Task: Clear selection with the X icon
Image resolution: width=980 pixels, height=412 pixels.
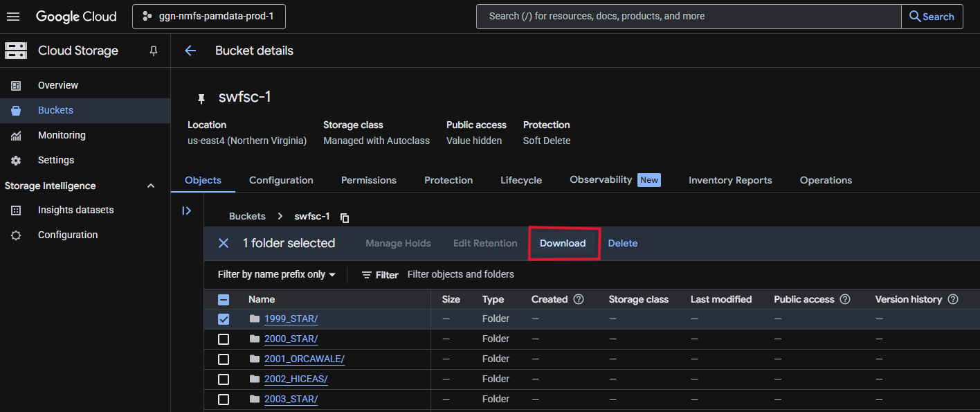Action: click(224, 243)
